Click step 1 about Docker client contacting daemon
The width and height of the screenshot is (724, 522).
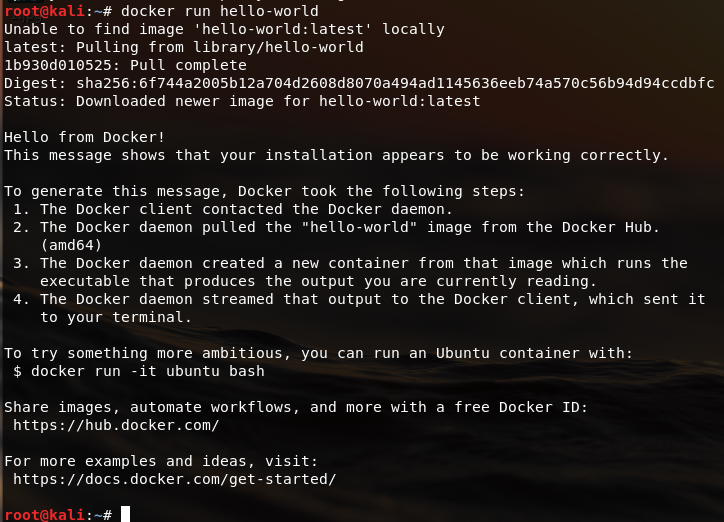233,209
